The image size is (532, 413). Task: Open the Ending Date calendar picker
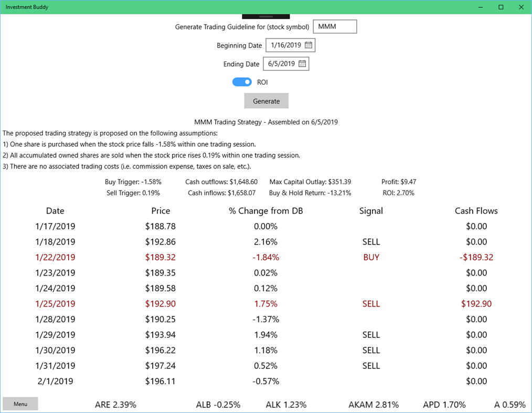[x=303, y=63]
